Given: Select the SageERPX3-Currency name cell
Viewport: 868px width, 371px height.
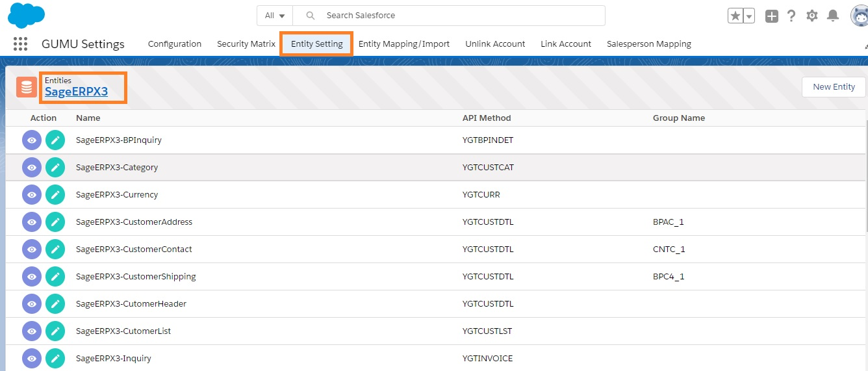Looking at the screenshot, I should tap(117, 194).
